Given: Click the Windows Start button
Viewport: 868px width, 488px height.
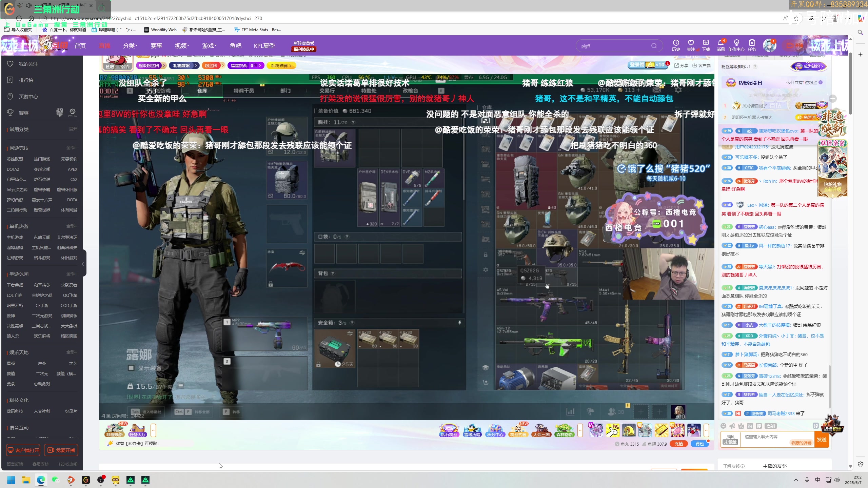Looking at the screenshot, I should pos(11,480).
